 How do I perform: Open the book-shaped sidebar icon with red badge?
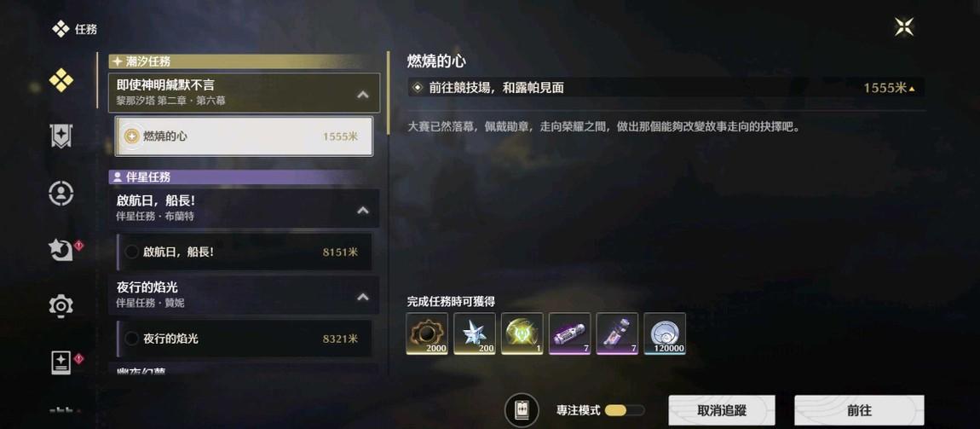point(61,362)
